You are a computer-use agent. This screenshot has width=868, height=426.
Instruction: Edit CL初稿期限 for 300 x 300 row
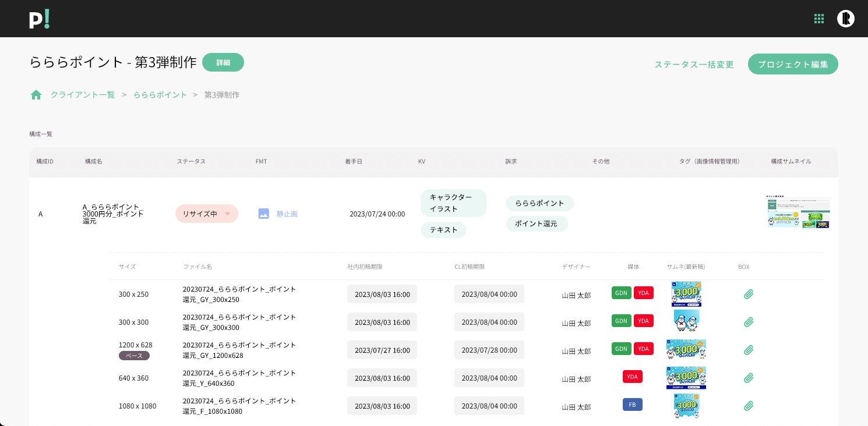pos(489,322)
